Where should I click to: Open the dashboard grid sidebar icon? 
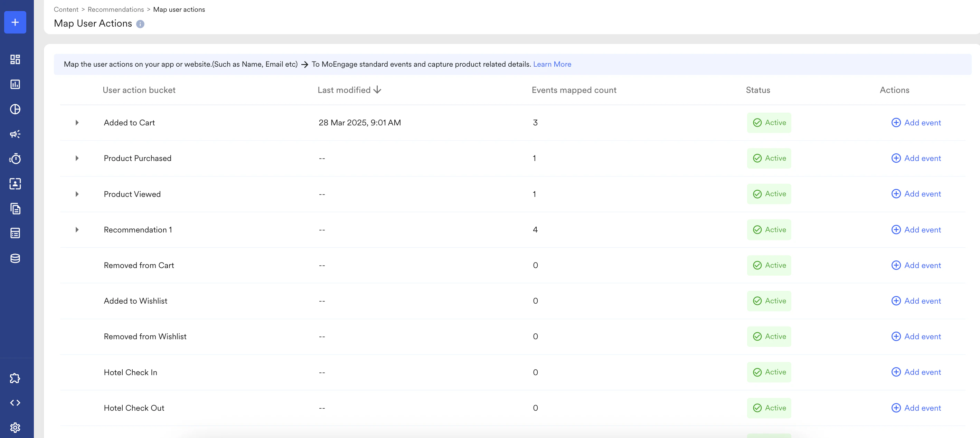point(15,59)
